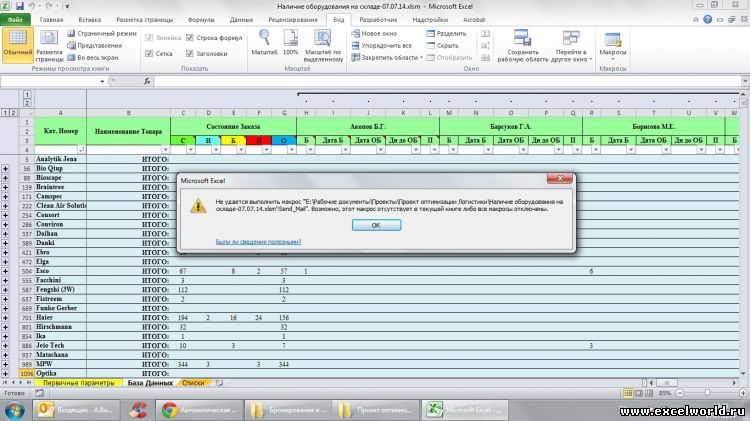Viewport: 750px width, 421px height.
Task: Toggle the Строка формул checkbox
Action: pyautogui.click(x=188, y=37)
